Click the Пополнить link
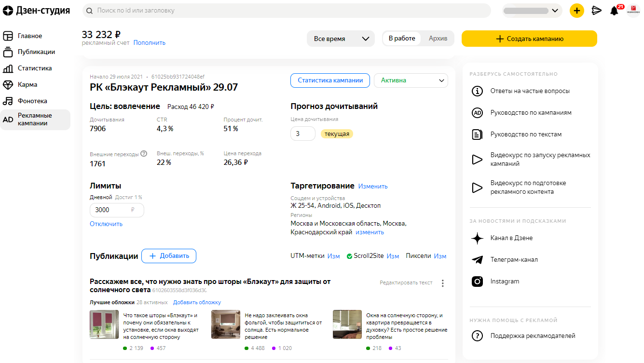644x363 pixels. (150, 43)
